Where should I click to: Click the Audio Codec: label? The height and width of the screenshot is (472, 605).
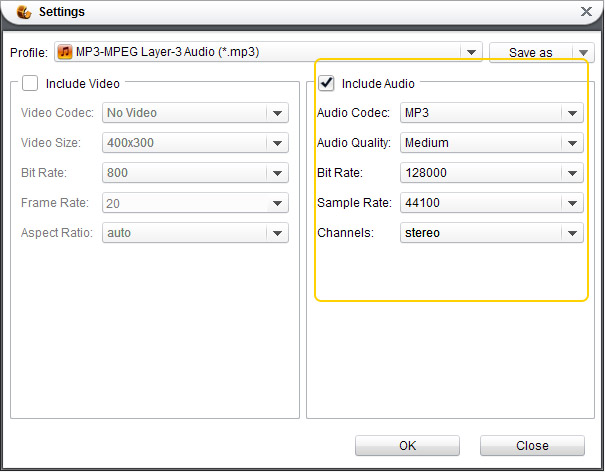[353, 113]
